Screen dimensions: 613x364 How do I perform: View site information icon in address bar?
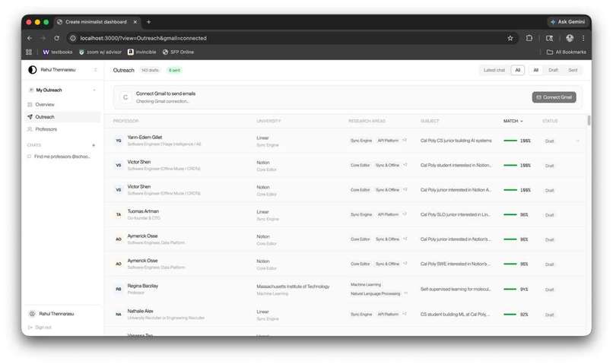pyautogui.click(x=73, y=38)
